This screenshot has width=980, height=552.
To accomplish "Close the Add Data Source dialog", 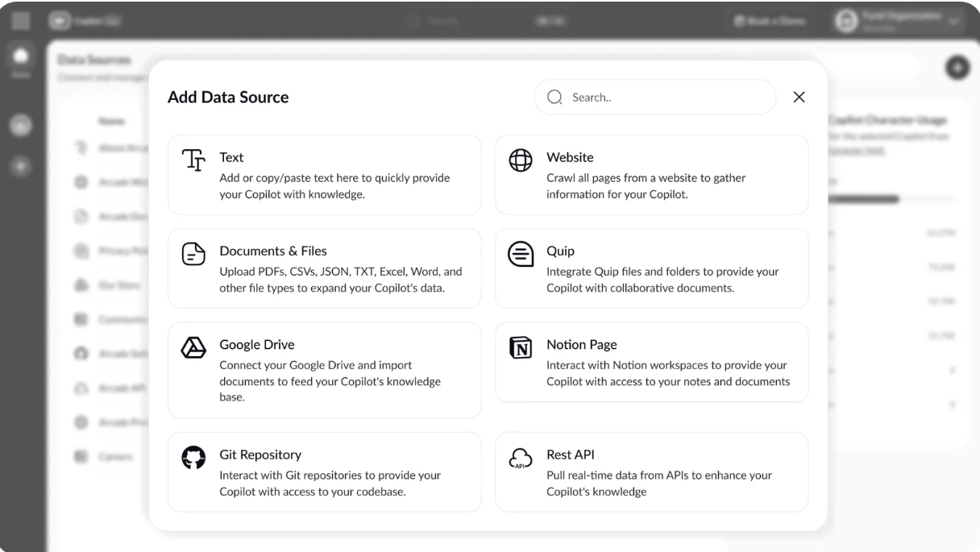I will pyautogui.click(x=799, y=97).
